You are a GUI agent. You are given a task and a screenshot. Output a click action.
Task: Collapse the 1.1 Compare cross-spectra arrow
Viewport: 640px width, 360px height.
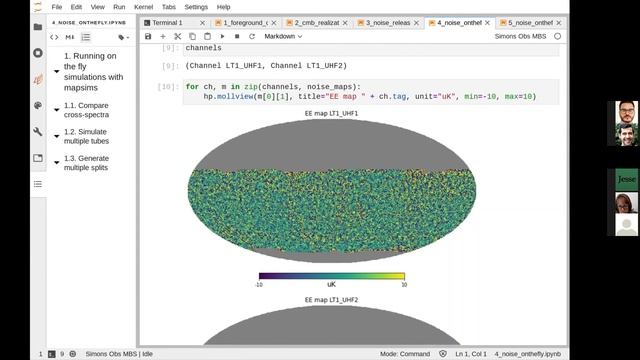pyautogui.click(x=57, y=110)
